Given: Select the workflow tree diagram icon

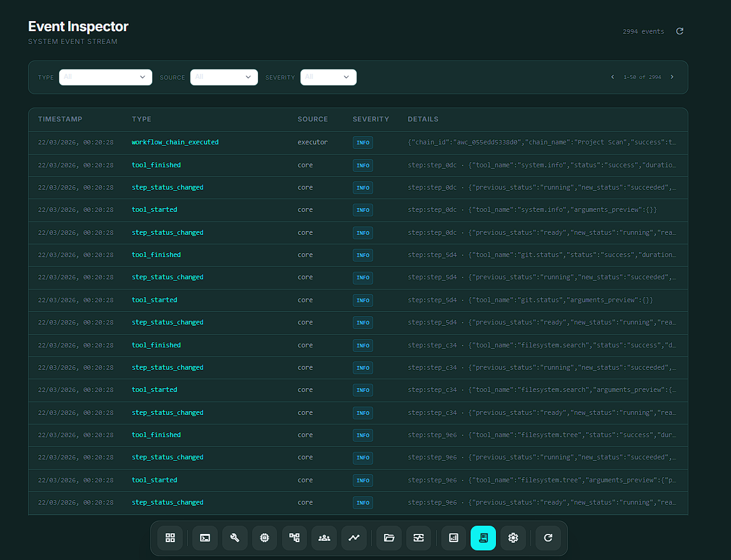Looking at the screenshot, I should [294, 538].
